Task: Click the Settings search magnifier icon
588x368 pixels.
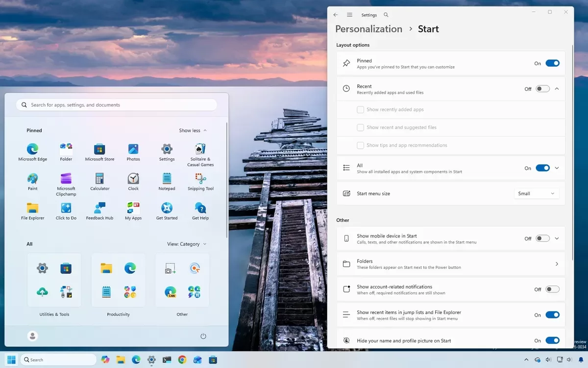Action: pyautogui.click(x=386, y=15)
